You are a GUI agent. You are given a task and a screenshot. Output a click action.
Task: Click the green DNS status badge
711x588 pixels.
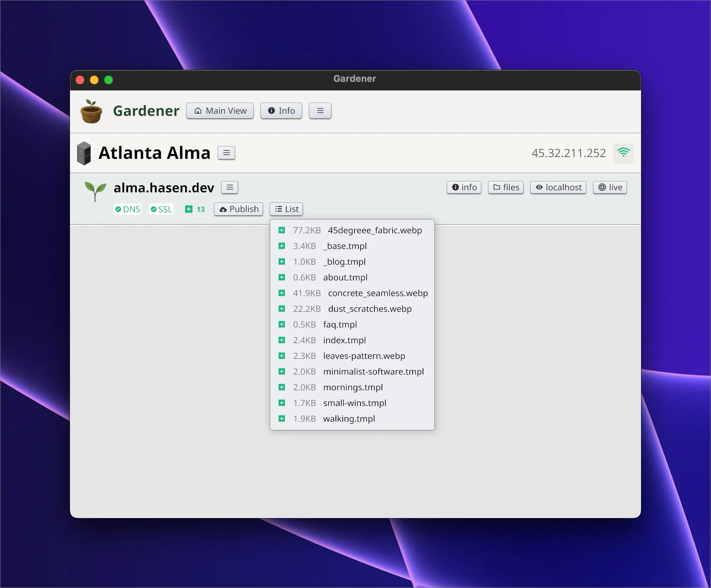pos(127,209)
